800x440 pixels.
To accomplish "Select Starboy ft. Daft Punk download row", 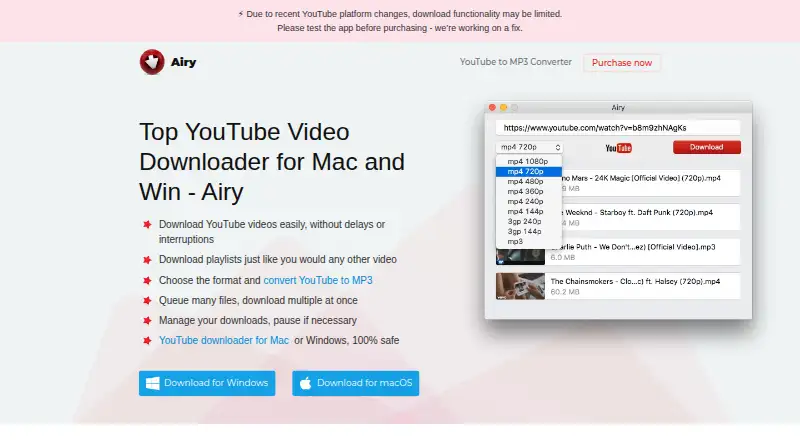I will [x=651, y=217].
